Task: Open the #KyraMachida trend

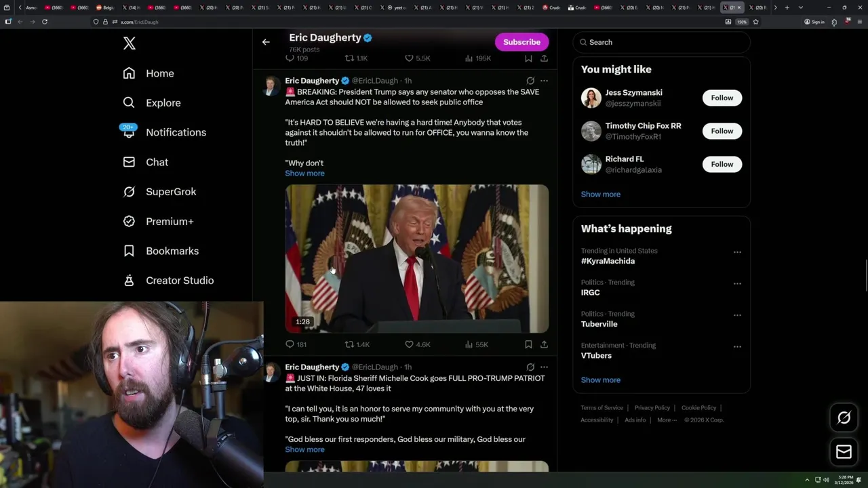Action: (608, 261)
